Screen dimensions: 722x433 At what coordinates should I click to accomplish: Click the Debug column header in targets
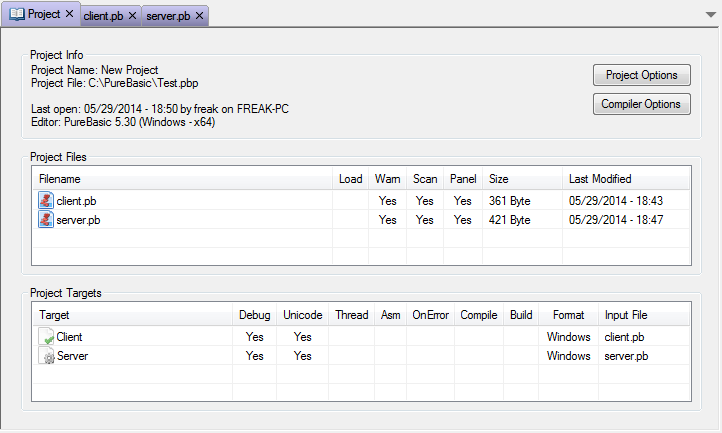254,315
